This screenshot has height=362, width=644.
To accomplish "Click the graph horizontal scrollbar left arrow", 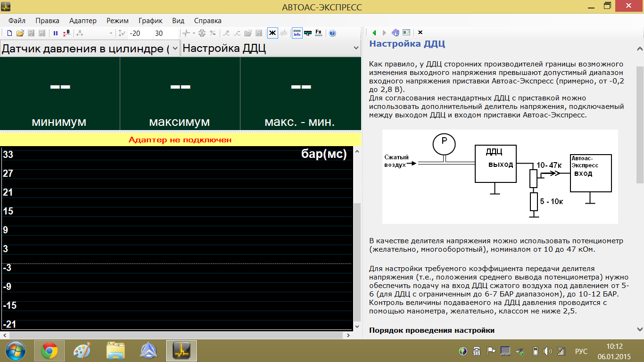I will [4, 335].
